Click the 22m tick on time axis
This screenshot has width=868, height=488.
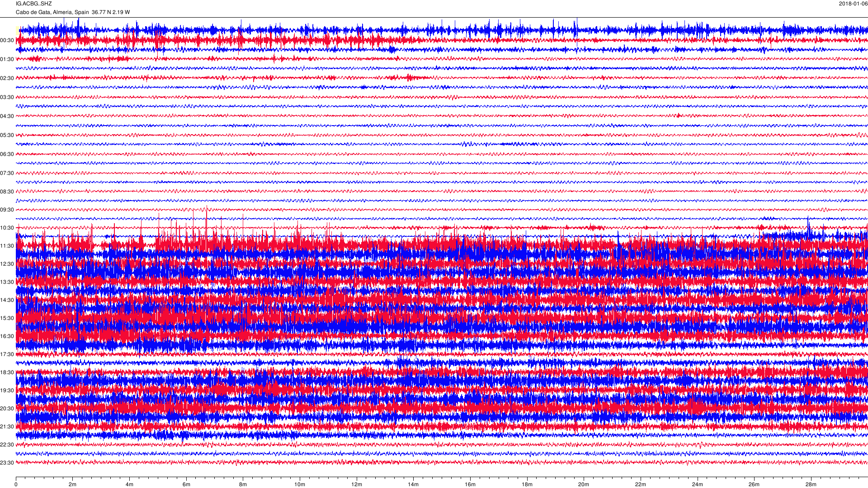(641, 484)
